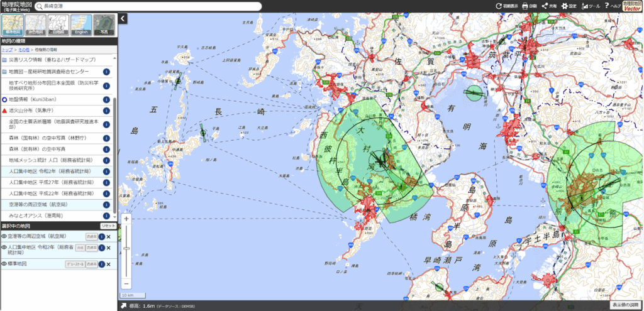Show info for 人口集中地区 平成22年 layer
The width and height of the screenshot is (644, 311).
pyautogui.click(x=106, y=194)
